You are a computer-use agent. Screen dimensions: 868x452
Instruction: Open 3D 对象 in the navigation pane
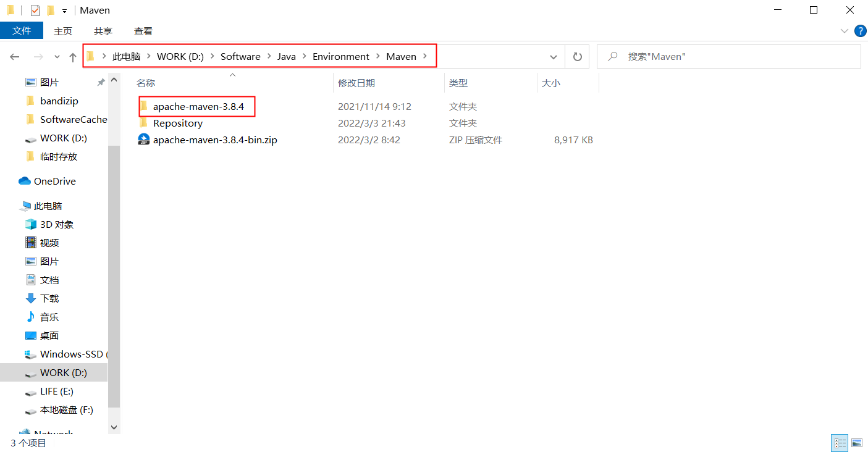click(x=57, y=224)
